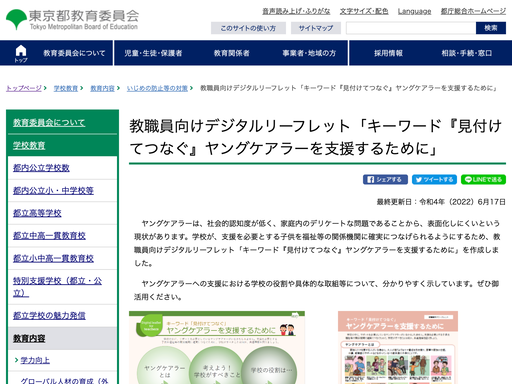Open 特別支援学校（都立・公立） sidebar link
512x384 pixels.
click(x=57, y=287)
